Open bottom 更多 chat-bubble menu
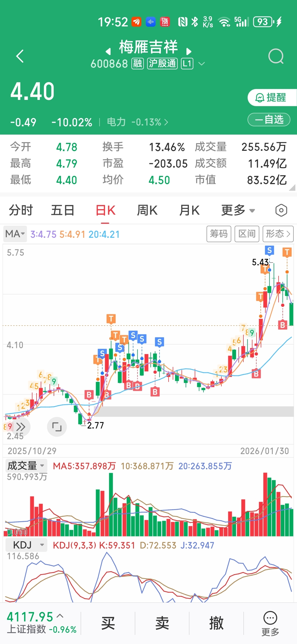The image size is (297, 644). (270, 624)
